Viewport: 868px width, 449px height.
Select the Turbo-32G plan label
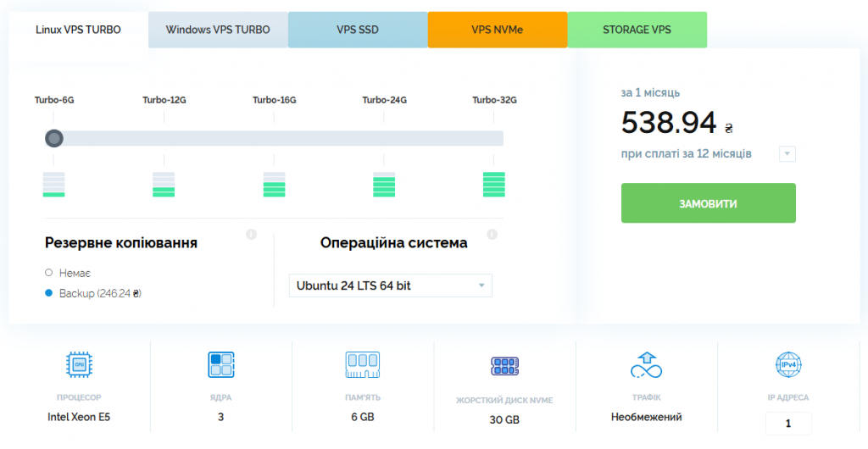[x=494, y=100]
